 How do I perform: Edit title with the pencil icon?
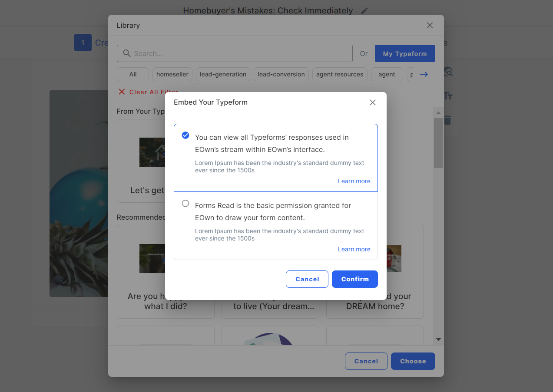click(x=364, y=11)
